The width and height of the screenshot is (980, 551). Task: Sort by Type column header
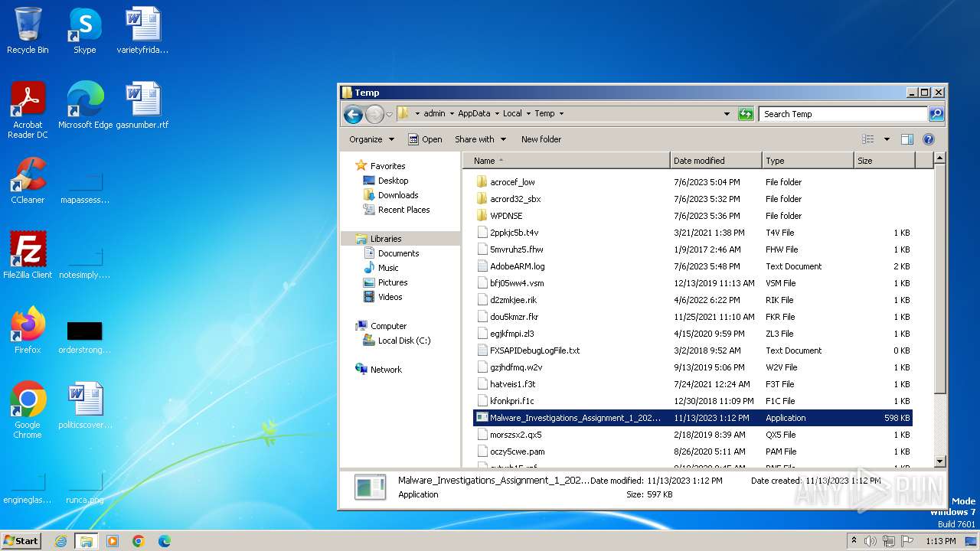click(x=808, y=161)
